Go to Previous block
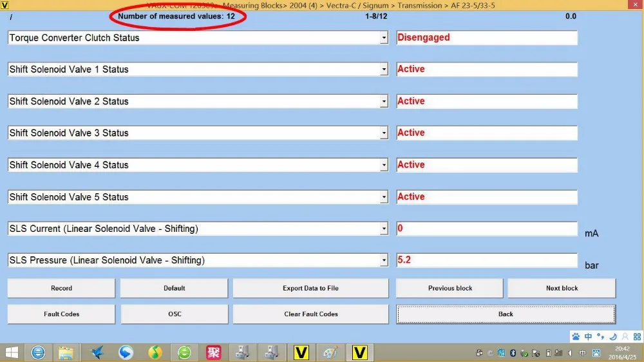The height and width of the screenshot is (362, 644). [450, 288]
